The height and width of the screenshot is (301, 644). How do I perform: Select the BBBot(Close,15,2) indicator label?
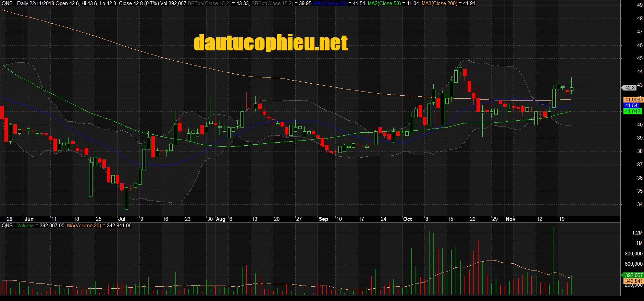(x=272, y=3)
